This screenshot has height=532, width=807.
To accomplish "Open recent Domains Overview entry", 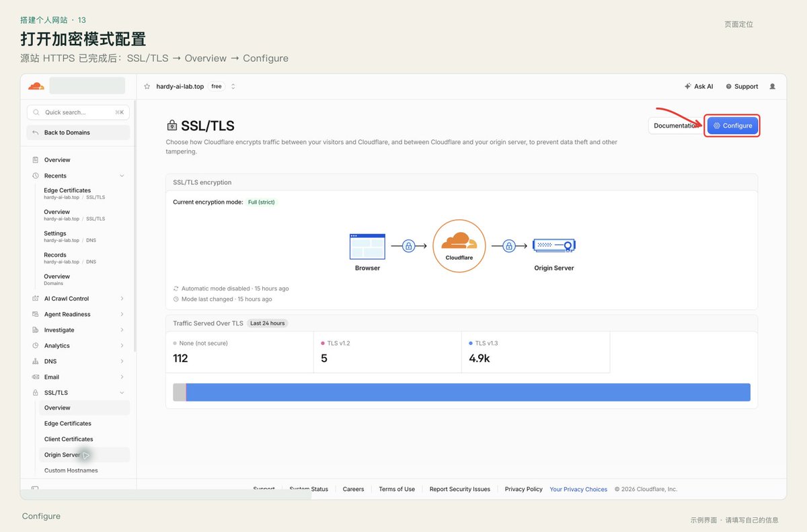I will click(57, 280).
